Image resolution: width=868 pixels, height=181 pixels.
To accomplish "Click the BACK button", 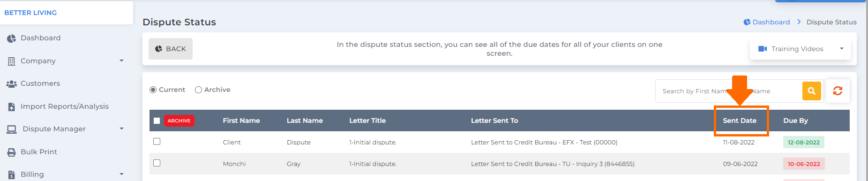I will (x=171, y=49).
